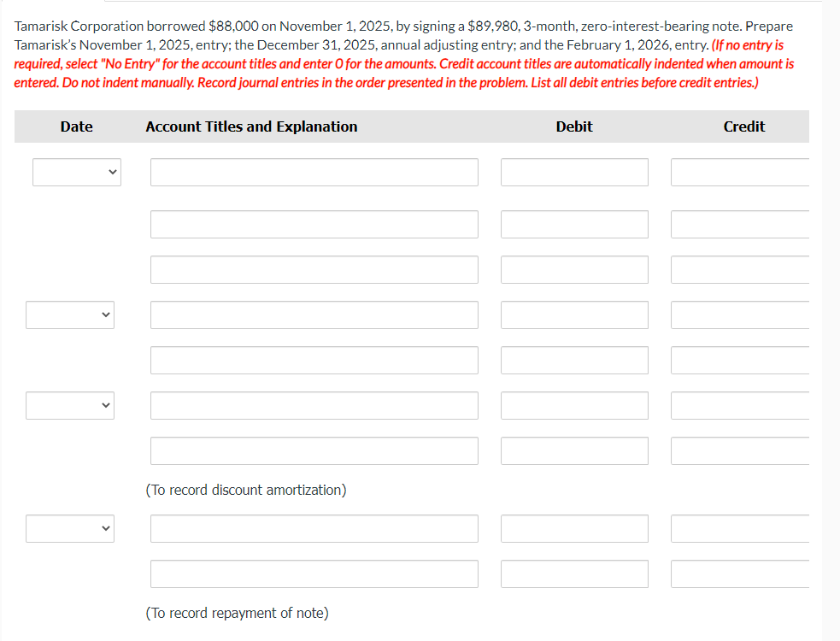840x641 pixels.
Task: Select Credit field just above discount amortization note
Action: [740, 450]
